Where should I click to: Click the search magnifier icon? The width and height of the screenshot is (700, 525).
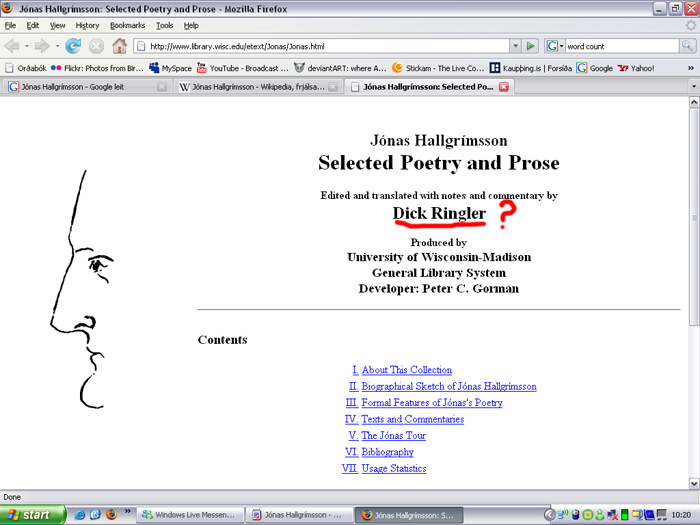tap(687, 46)
